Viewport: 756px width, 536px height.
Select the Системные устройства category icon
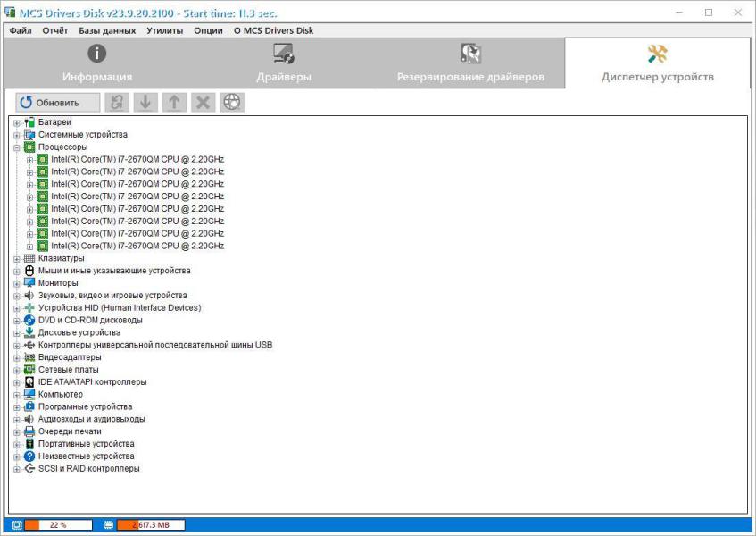[x=29, y=135]
